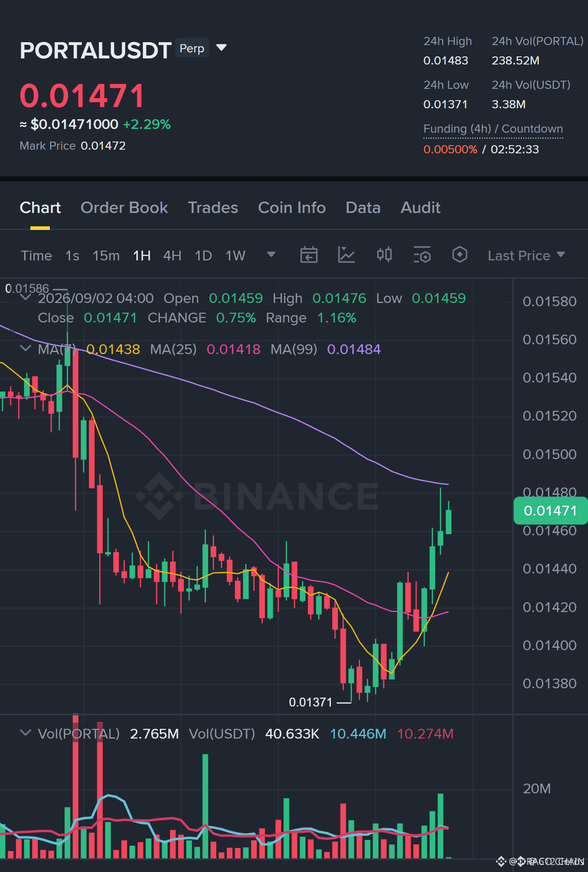Click the Binance logo in bottom corner
Screen dimensions: 588x872
(501, 861)
